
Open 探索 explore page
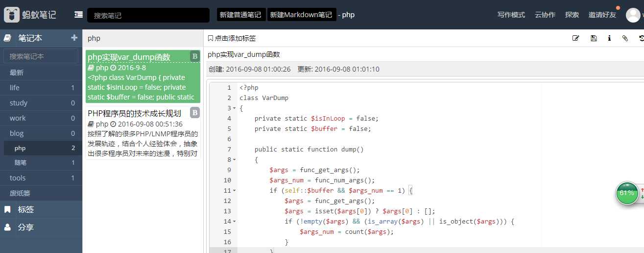pyautogui.click(x=572, y=15)
